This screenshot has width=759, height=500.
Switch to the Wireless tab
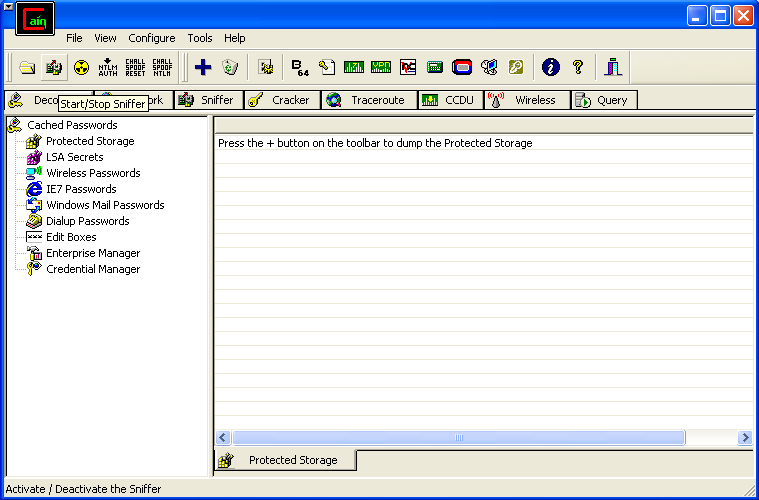coord(528,100)
